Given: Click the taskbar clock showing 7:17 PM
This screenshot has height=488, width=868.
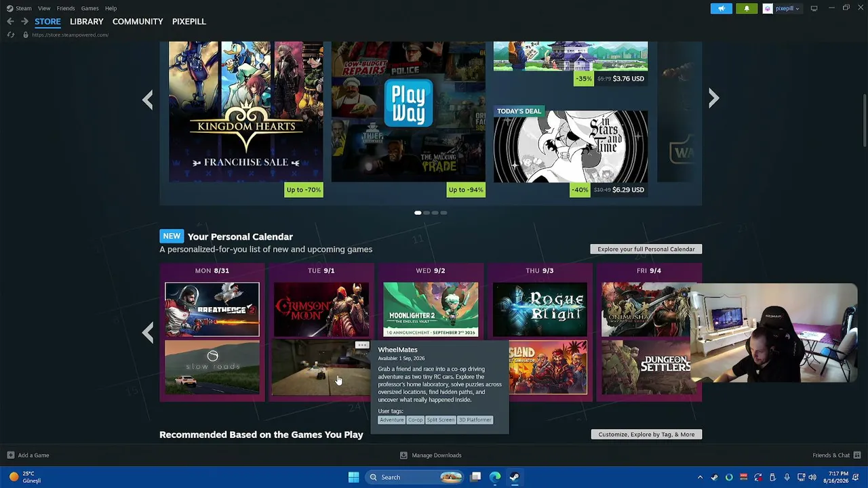Looking at the screenshot, I should coord(835,477).
